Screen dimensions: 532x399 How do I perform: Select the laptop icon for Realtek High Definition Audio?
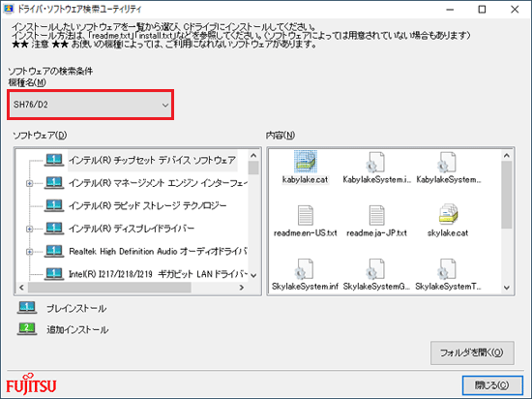[x=54, y=251]
